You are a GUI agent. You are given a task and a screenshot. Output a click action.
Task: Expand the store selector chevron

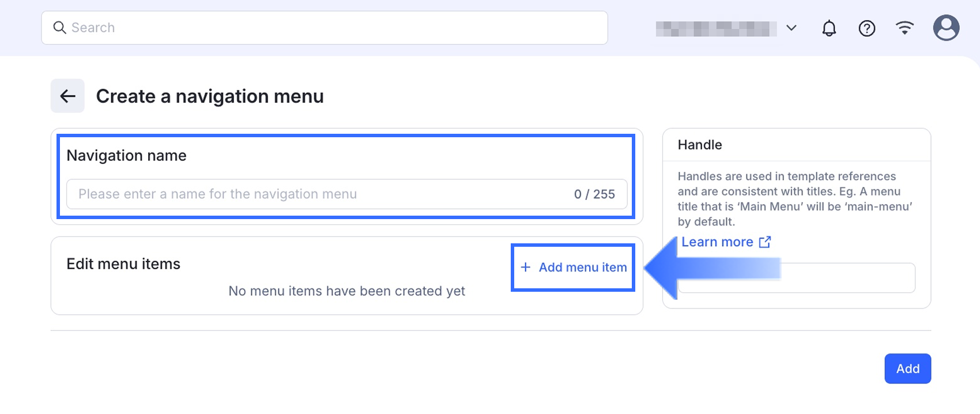click(791, 28)
